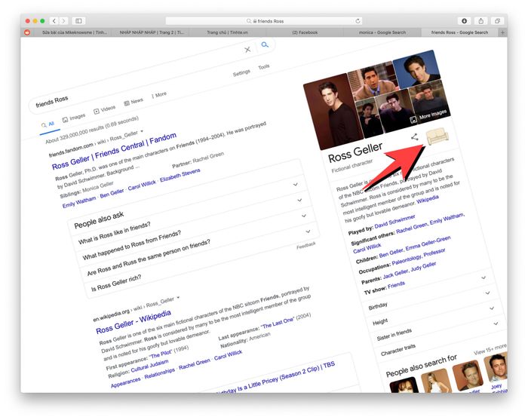Image resolution: width=528 pixels, height=420 pixels.
Task: Go back with Safari's back arrow
Action: [54, 21]
